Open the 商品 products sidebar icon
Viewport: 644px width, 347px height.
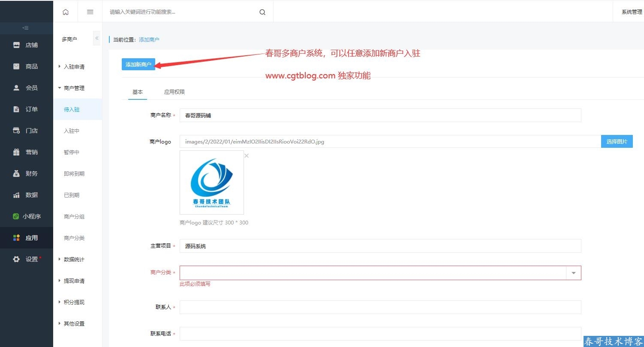point(17,66)
